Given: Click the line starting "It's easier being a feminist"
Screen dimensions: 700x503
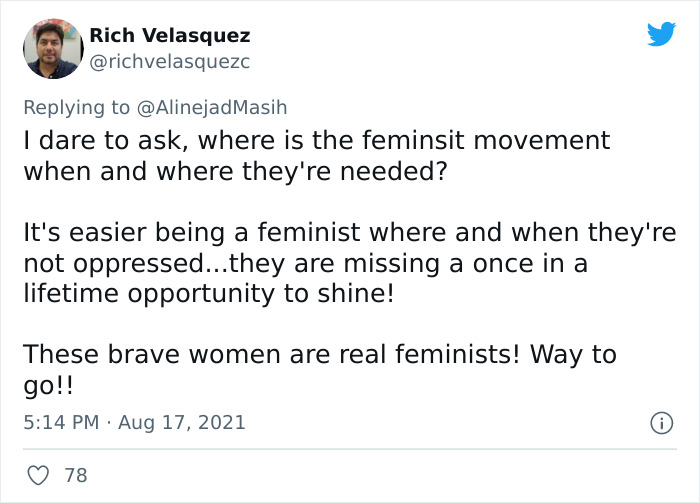Looking at the screenshot, I should click(x=349, y=234).
